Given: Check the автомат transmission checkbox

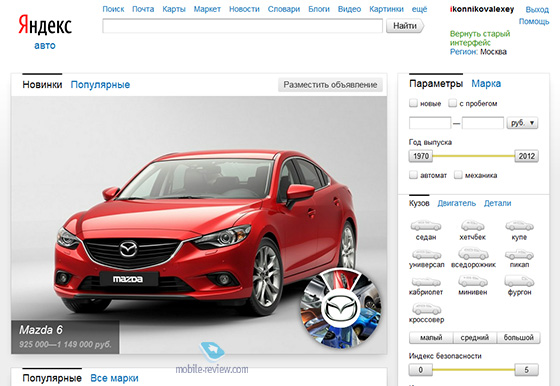Looking at the screenshot, I should (x=413, y=175).
